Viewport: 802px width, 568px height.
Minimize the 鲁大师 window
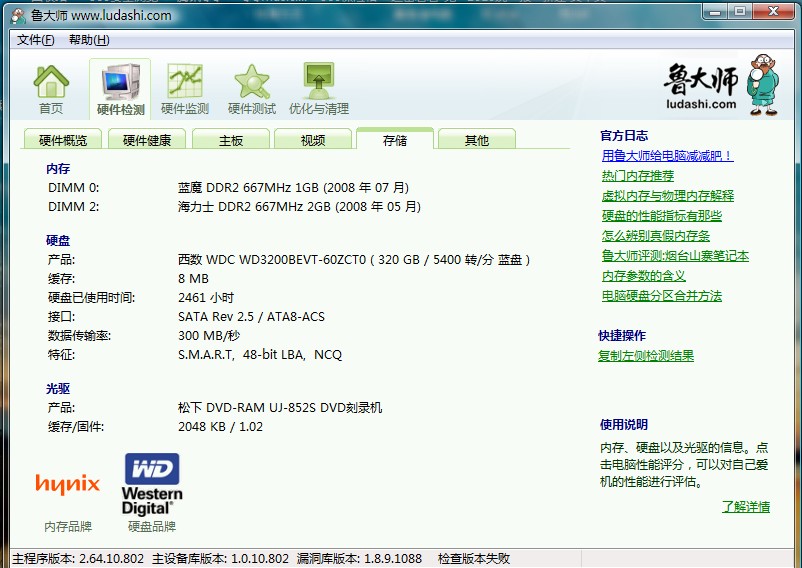(x=715, y=12)
